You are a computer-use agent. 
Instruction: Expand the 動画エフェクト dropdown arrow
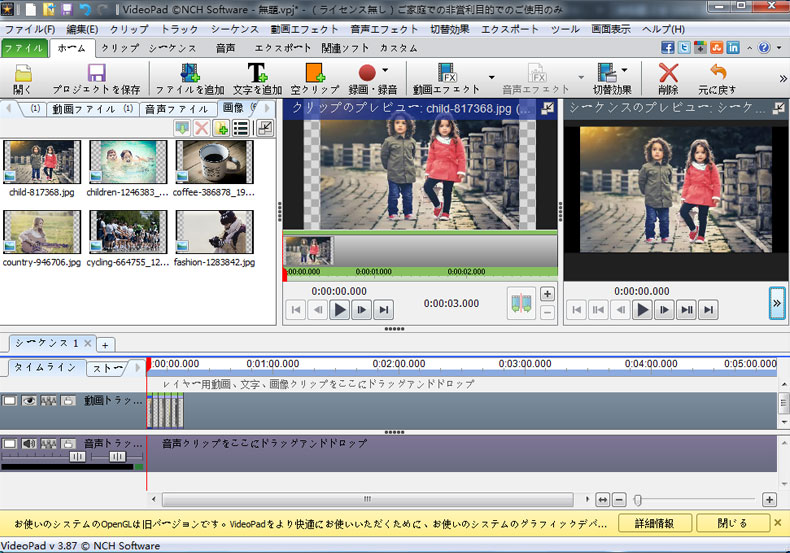tap(491, 76)
